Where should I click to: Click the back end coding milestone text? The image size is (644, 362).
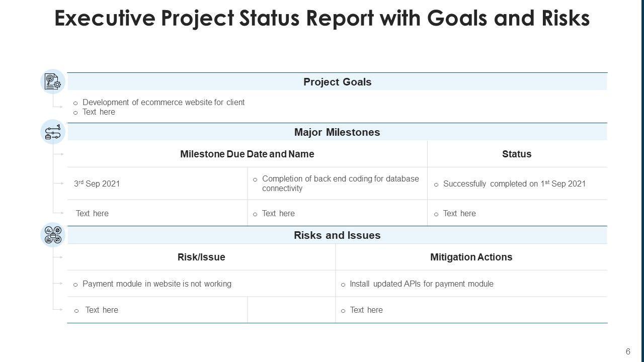(x=340, y=184)
